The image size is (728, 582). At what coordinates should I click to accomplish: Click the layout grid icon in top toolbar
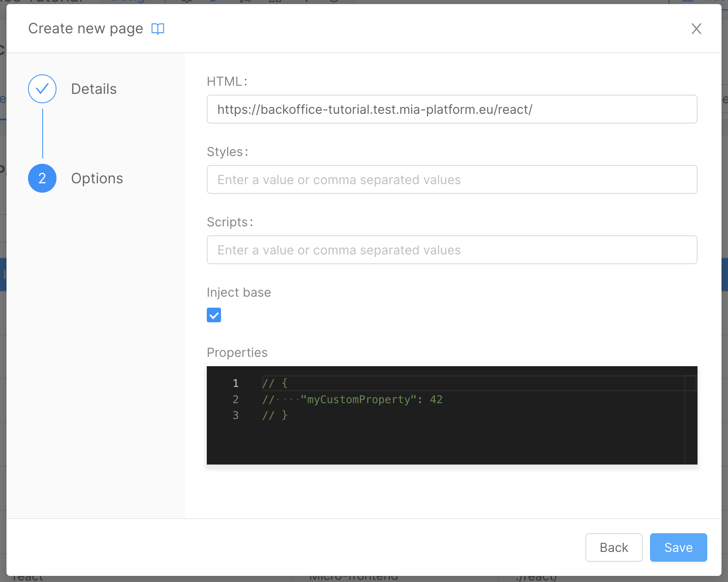tap(275, 2)
